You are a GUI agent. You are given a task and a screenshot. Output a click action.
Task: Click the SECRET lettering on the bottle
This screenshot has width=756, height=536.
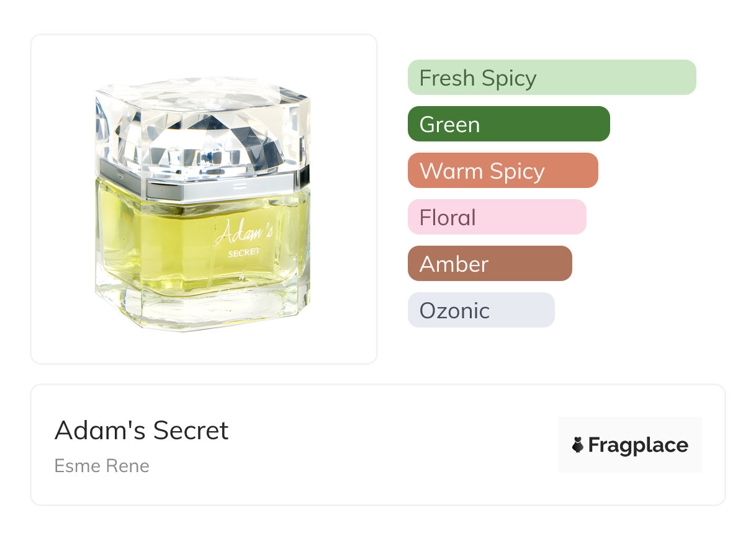pyautogui.click(x=244, y=252)
